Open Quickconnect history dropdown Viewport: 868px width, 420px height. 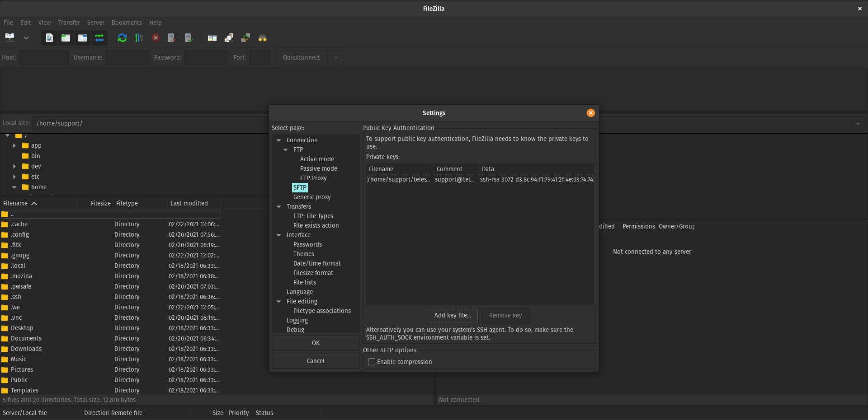tap(336, 57)
